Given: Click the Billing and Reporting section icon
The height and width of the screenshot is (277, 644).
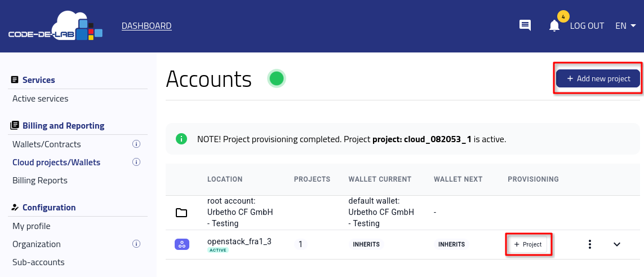Looking at the screenshot, I should tap(15, 125).
